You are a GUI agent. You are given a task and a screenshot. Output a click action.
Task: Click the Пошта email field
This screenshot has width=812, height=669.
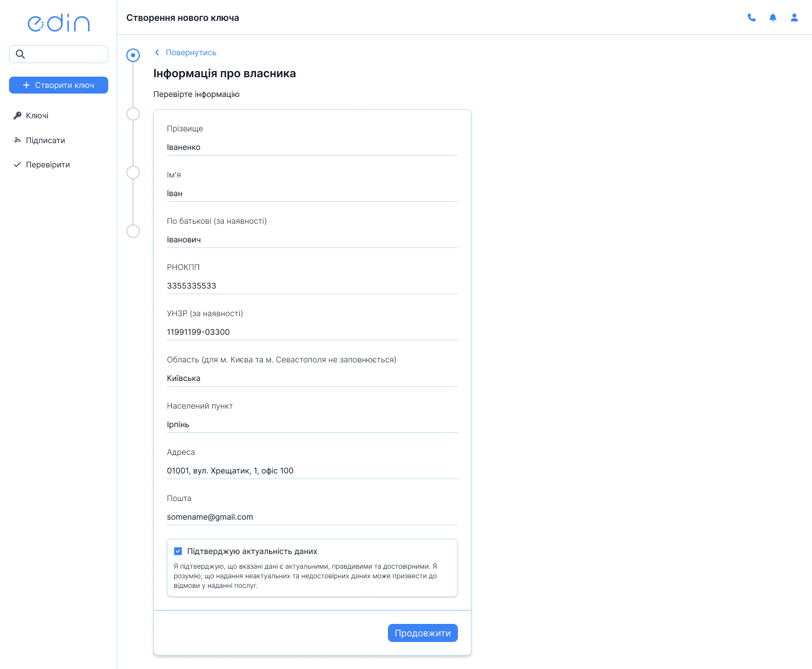point(312,517)
